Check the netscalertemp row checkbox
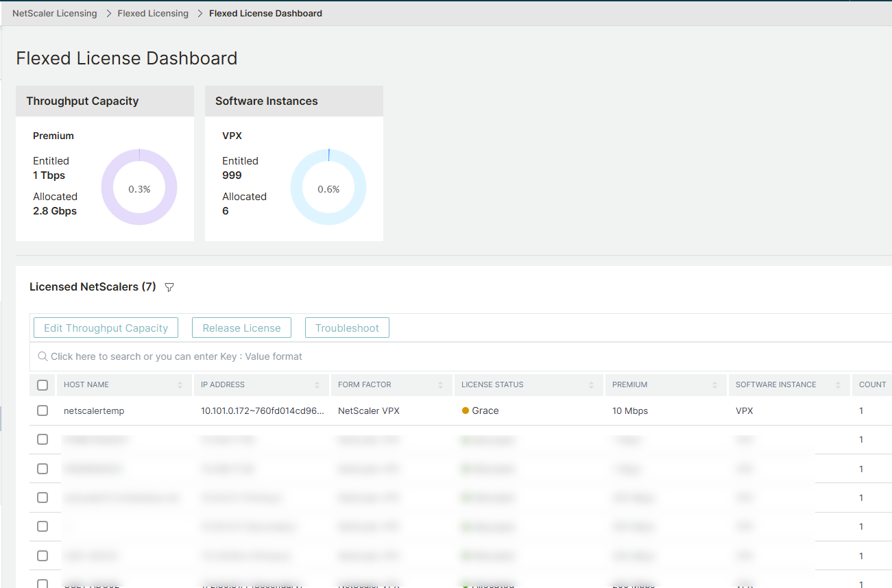 [43, 411]
